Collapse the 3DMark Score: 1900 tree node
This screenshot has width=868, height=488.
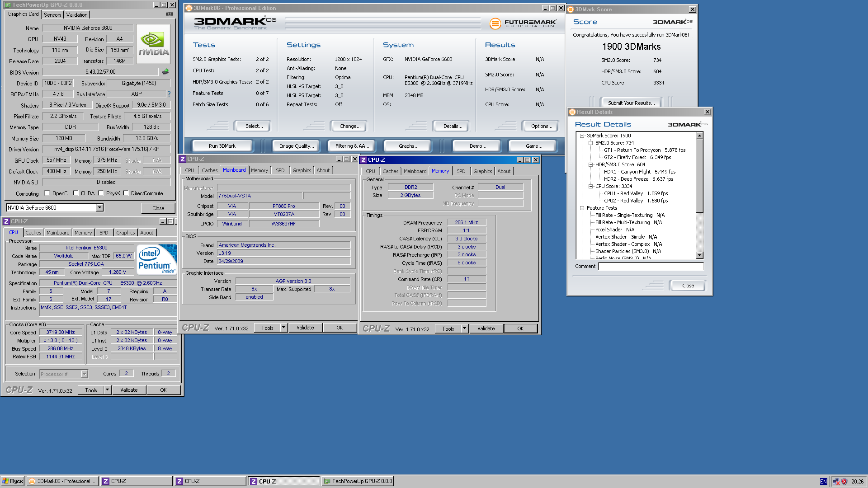click(x=582, y=136)
